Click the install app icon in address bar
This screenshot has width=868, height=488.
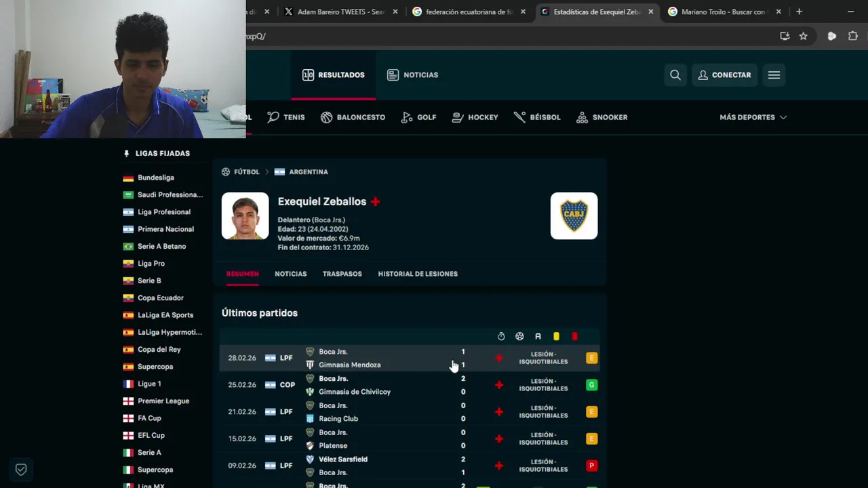click(785, 36)
